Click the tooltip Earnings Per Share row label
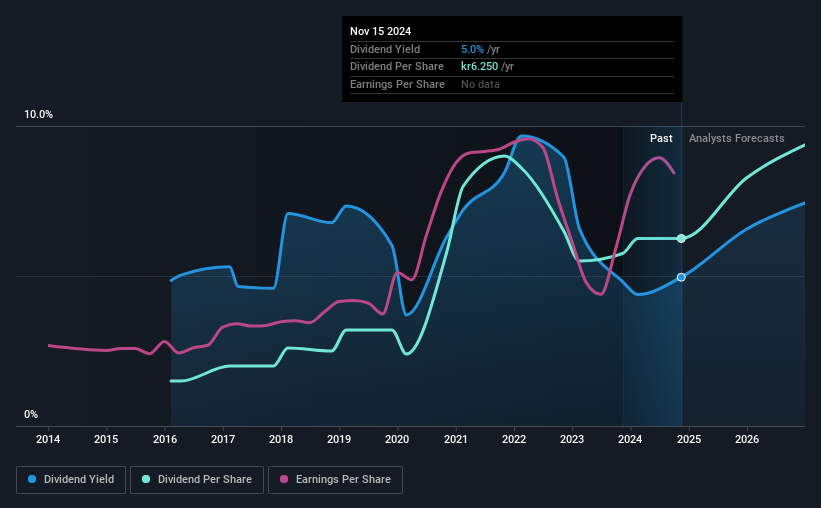The image size is (821, 508). point(397,84)
